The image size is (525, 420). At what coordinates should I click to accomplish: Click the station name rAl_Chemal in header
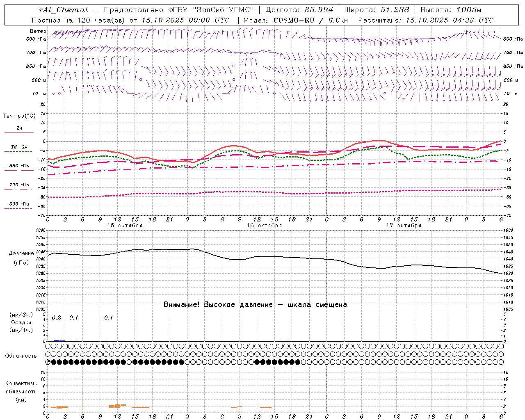(64, 10)
